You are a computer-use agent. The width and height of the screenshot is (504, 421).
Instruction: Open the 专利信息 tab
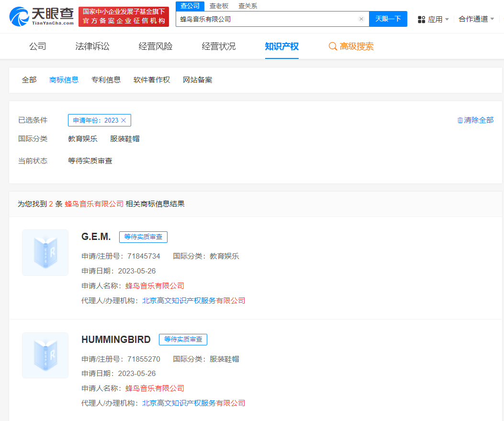(x=106, y=80)
